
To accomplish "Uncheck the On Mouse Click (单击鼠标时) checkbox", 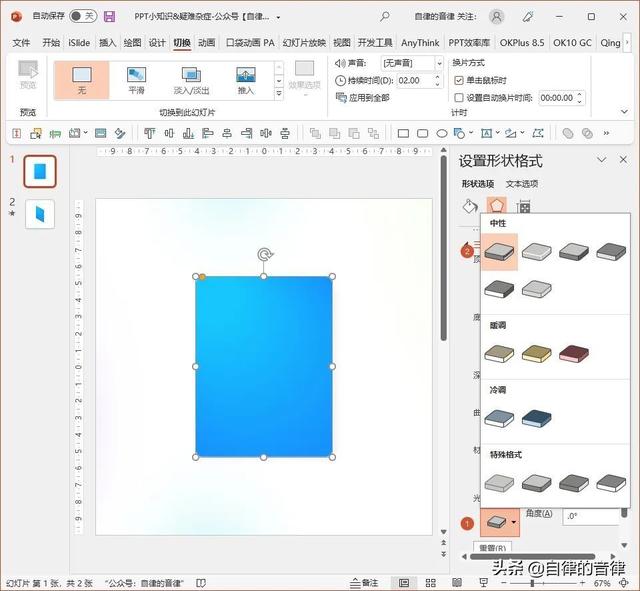I will tap(459, 80).
